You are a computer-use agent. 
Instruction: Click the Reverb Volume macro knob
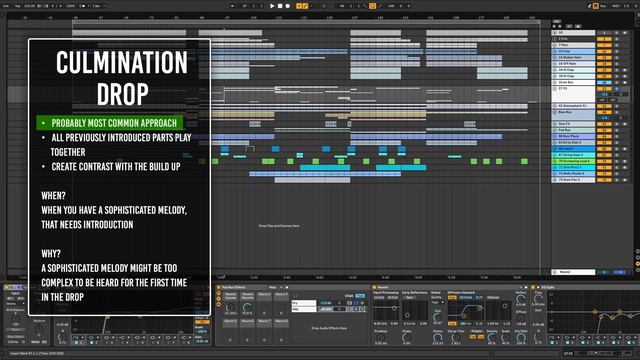[230, 308]
